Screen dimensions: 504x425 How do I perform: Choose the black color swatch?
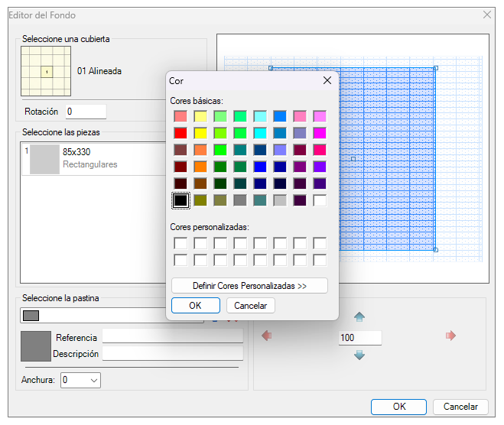(180, 200)
